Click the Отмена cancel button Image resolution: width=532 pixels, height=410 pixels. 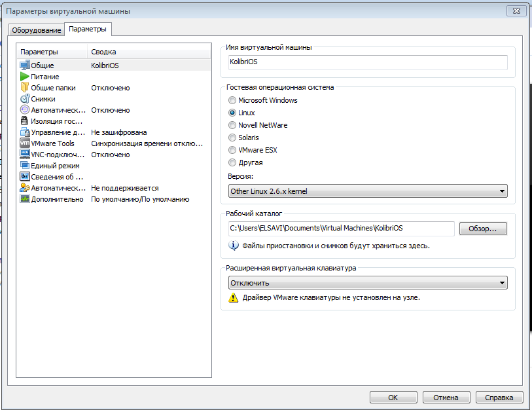pyautogui.click(x=446, y=397)
